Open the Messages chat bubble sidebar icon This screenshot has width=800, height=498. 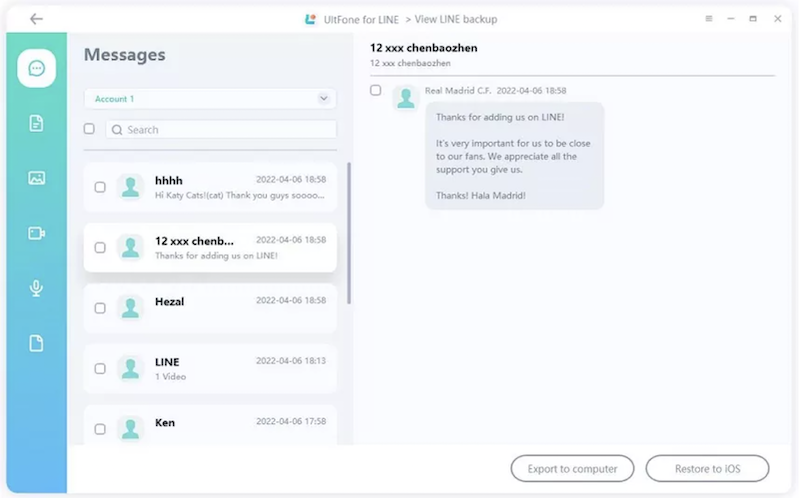[x=37, y=68]
